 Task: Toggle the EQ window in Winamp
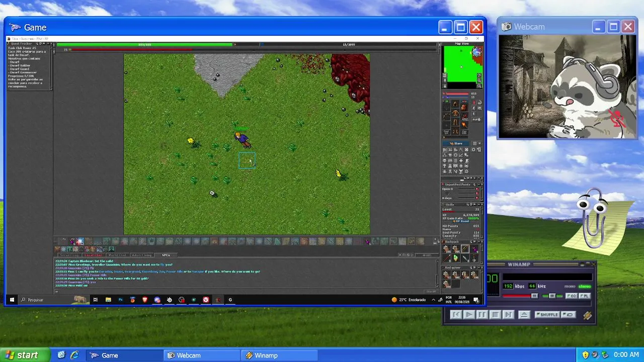coord(572,296)
